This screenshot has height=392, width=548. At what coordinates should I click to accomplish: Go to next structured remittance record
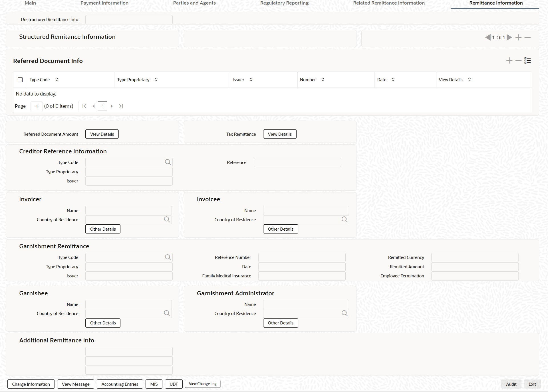[x=509, y=37]
